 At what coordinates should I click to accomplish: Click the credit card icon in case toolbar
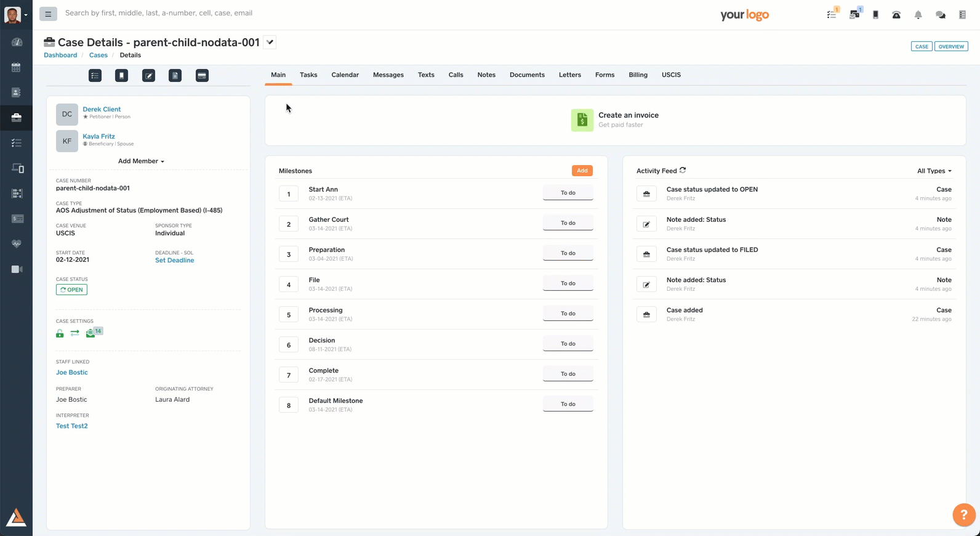pos(202,76)
